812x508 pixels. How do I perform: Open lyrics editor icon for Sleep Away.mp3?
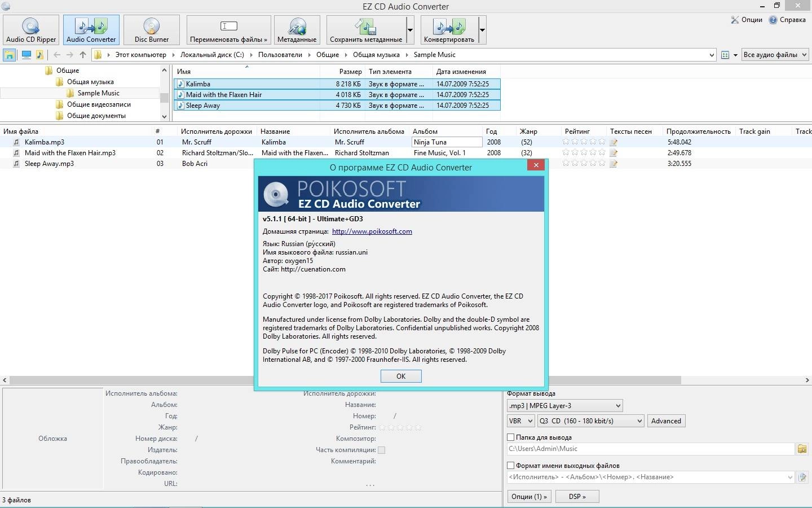(614, 164)
